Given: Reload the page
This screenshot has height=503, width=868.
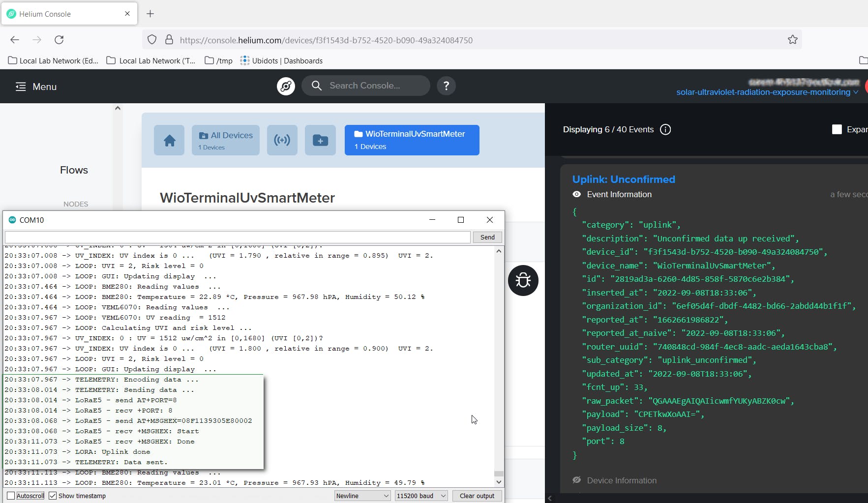Looking at the screenshot, I should coord(59,40).
